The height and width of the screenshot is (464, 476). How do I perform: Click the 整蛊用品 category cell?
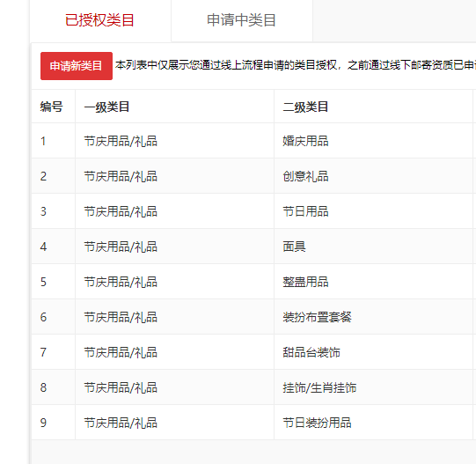(305, 282)
